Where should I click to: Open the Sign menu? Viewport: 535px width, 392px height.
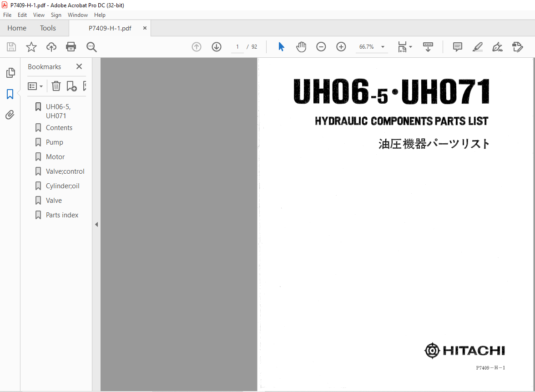pyautogui.click(x=56, y=15)
